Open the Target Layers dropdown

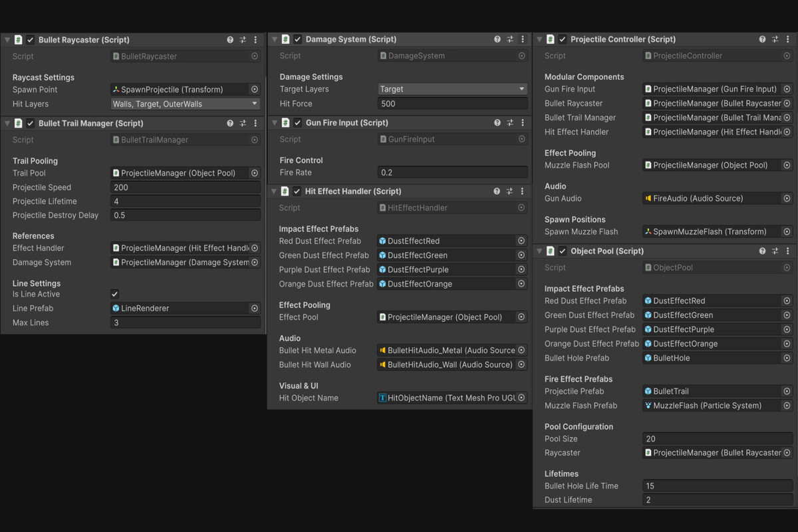(452, 88)
